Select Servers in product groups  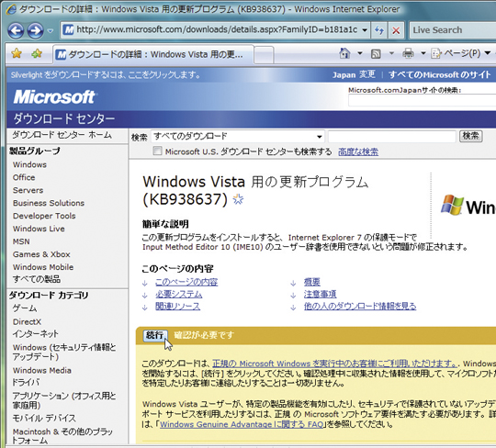28,190
